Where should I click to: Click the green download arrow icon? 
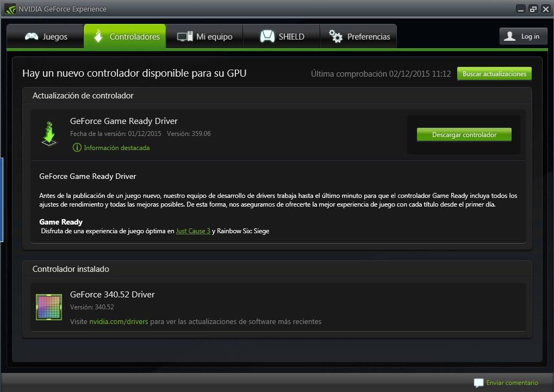pos(49,134)
